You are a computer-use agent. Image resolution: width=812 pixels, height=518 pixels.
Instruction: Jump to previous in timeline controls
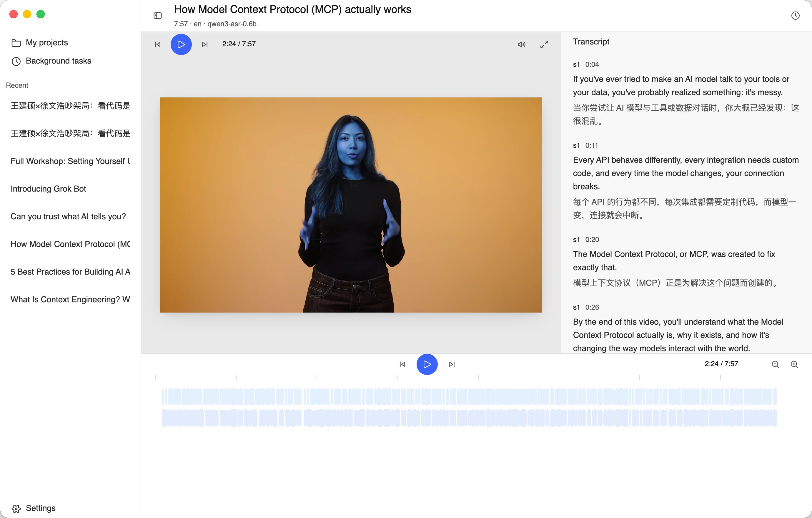point(402,364)
